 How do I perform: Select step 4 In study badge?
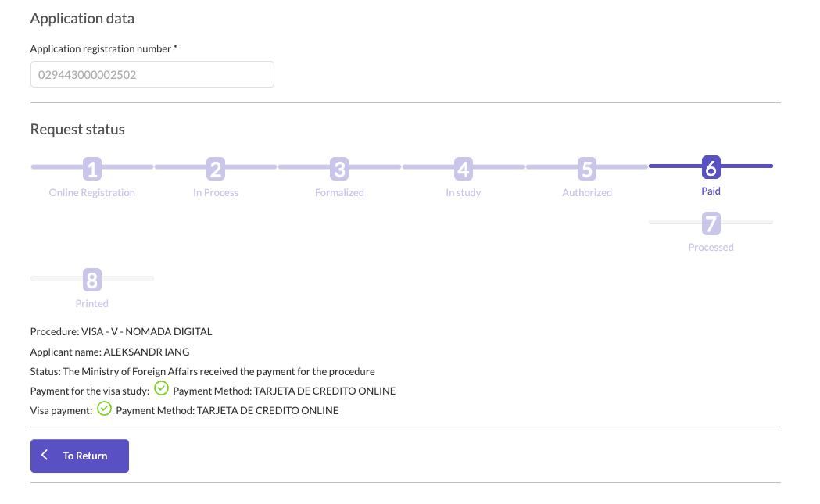tap(464, 170)
